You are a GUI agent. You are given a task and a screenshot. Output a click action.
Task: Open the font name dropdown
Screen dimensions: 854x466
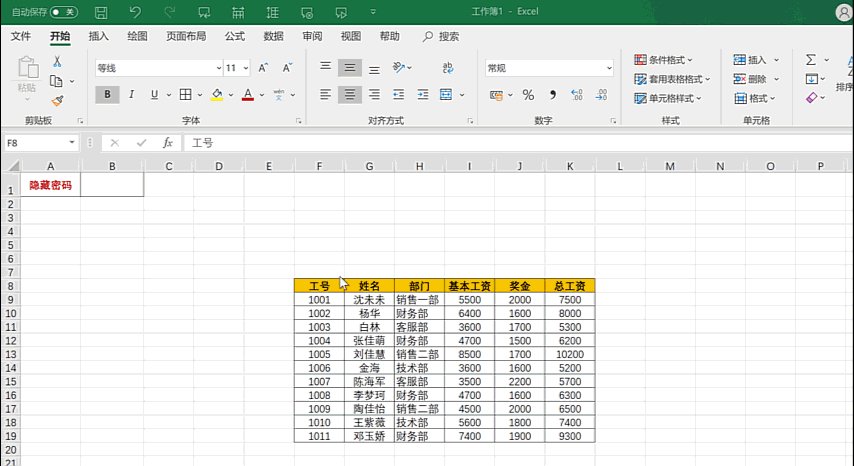[x=219, y=68]
